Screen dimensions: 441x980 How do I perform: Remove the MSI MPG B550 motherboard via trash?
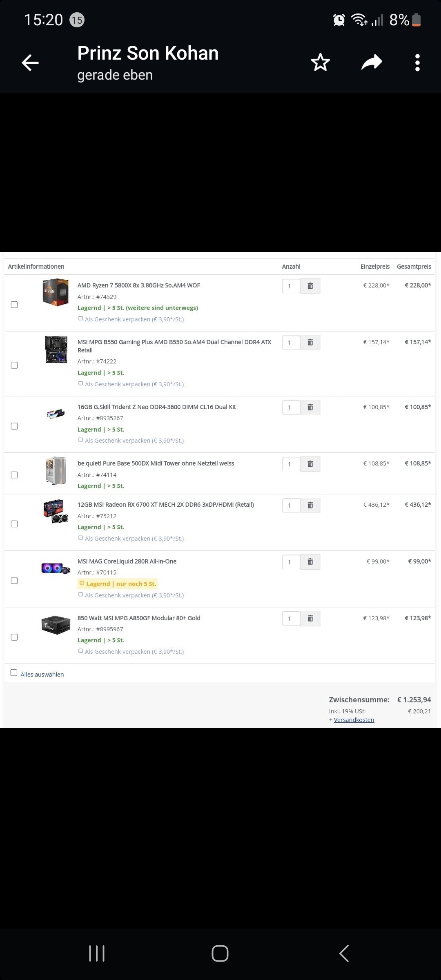tap(310, 343)
